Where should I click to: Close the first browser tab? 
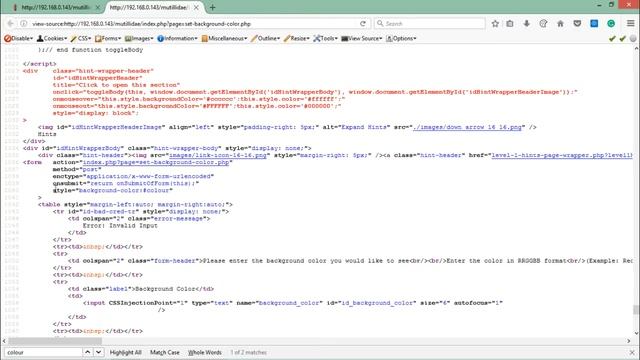click(x=98, y=7)
